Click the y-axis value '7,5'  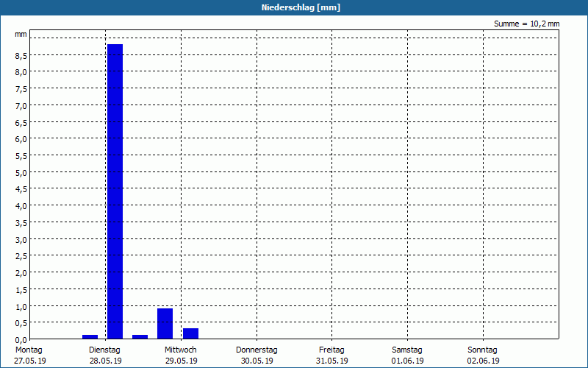(x=21, y=89)
